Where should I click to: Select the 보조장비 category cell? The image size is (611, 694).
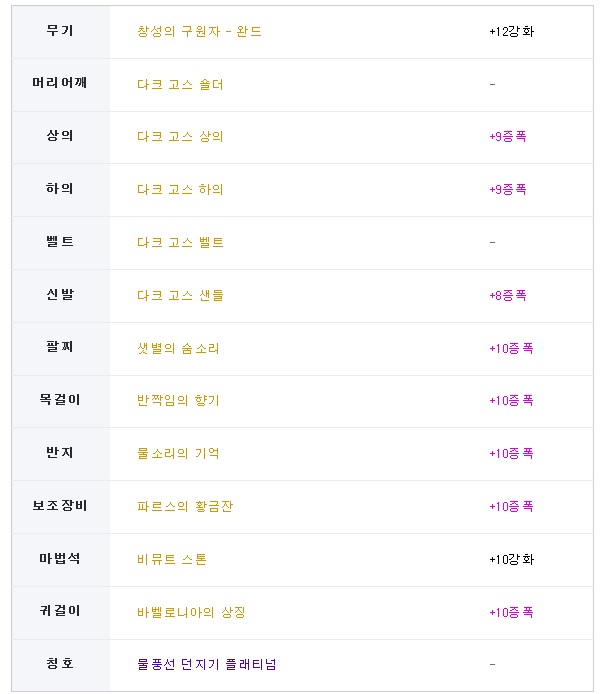(61, 507)
